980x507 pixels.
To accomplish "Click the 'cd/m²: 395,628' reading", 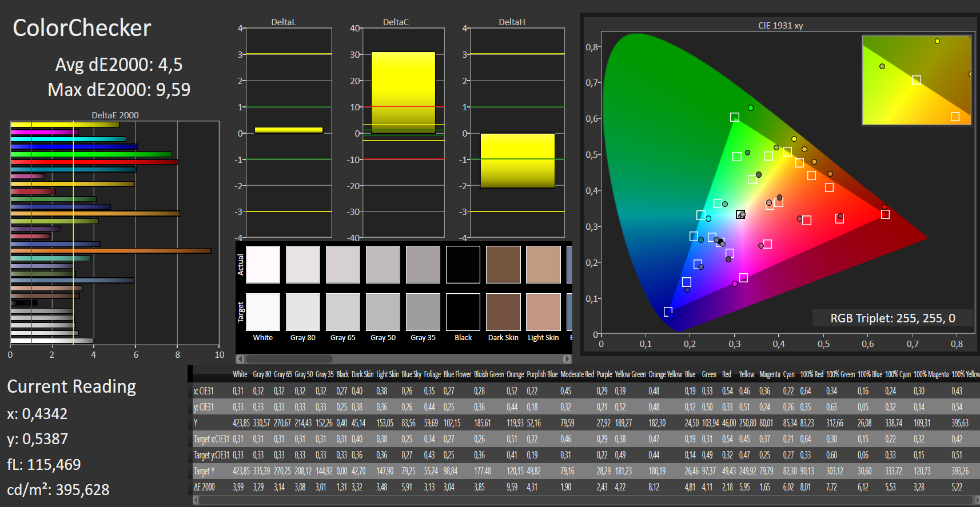I will coord(58,489).
